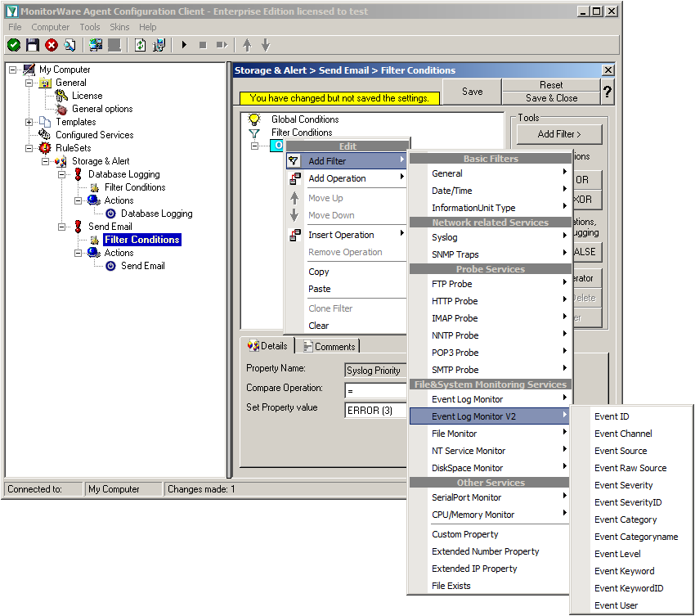The height and width of the screenshot is (616, 695).
Task: Open the Syslog filter submenu
Action: tap(491, 237)
